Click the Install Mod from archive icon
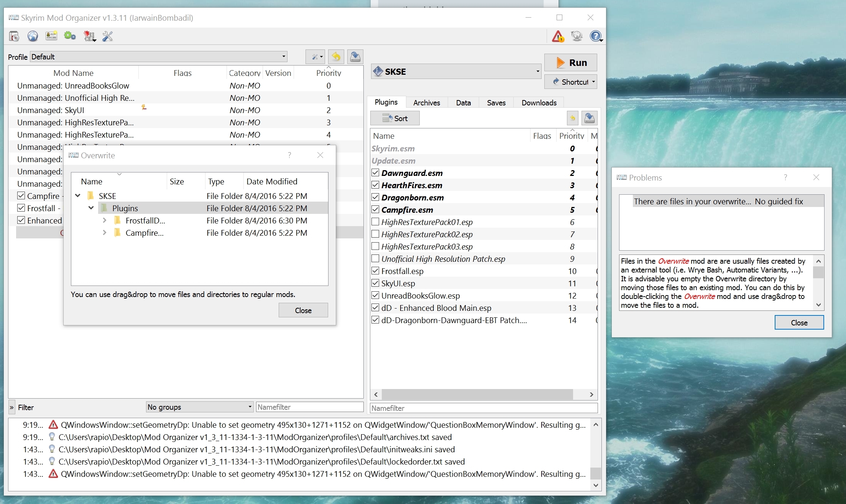 (x=14, y=36)
